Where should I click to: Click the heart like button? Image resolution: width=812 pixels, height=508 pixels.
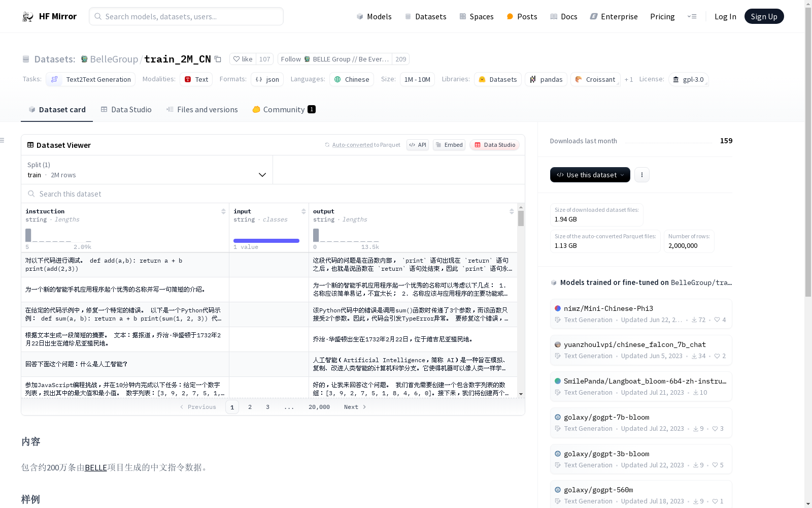pos(243,59)
